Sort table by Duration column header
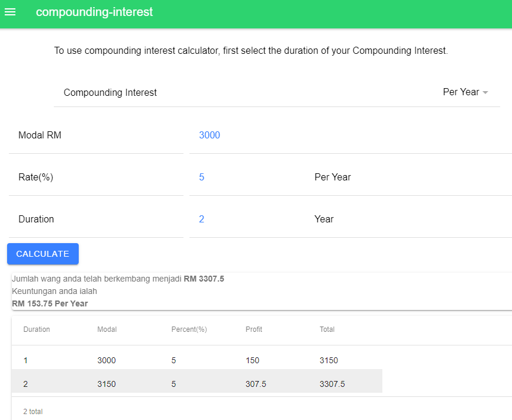512x420 pixels. pos(37,329)
